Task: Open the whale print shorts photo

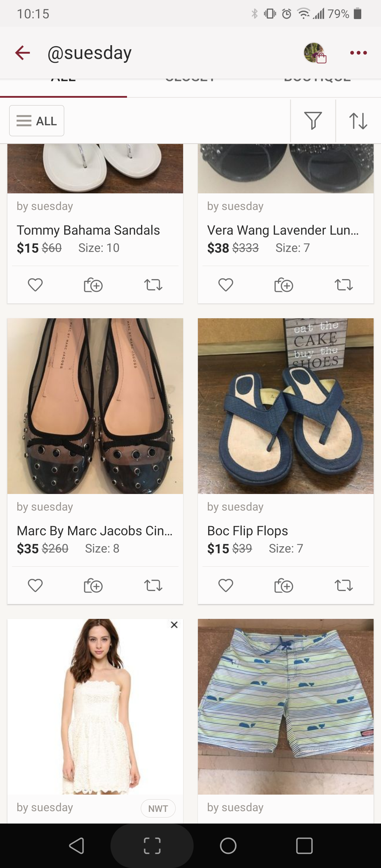Action: coord(286,706)
